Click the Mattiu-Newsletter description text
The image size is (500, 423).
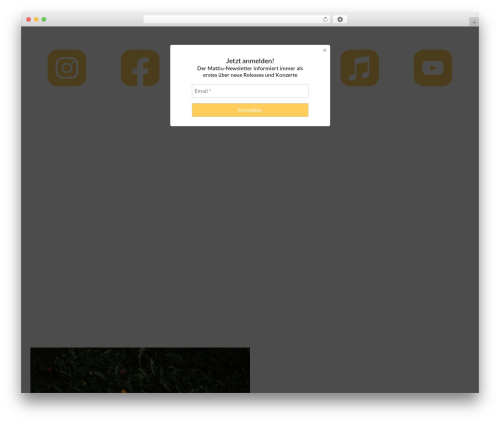[x=250, y=72]
